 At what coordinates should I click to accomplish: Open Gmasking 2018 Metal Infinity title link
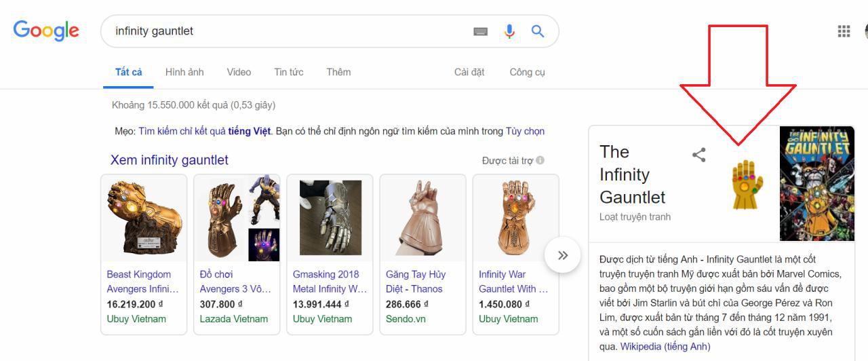[x=329, y=282]
